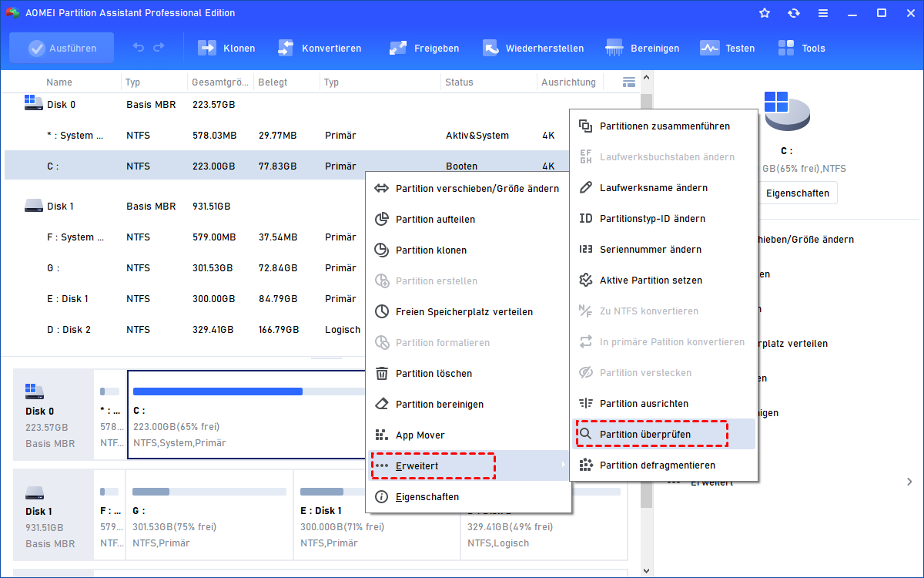924x578 pixels.
Task: Sort by the Ausrichtung column header
Action: point(568,82)
